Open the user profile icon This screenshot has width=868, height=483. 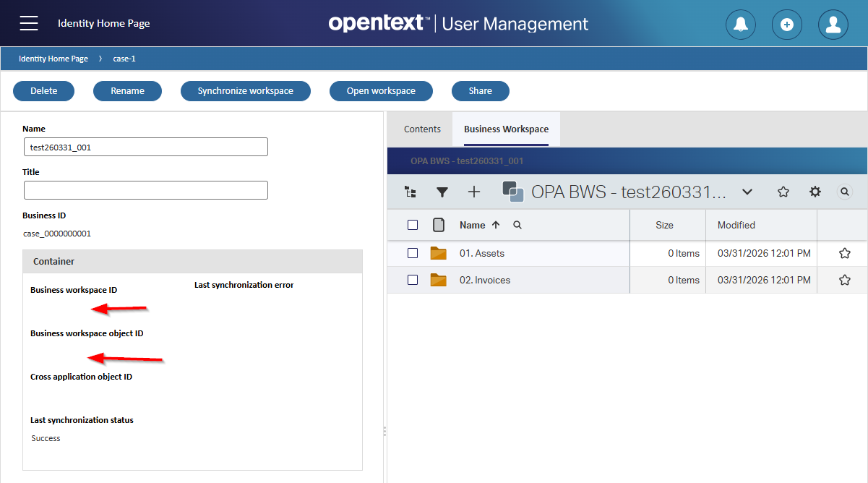click(x=833, y=25)
